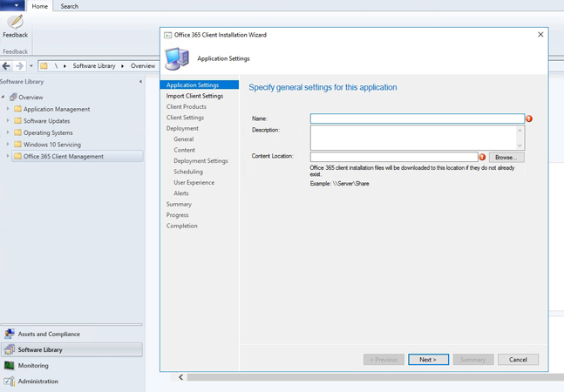Image resolution: width=564 pixels, height=392 pixels.
Task: Click horizontal scrollbar left arrow
Action: pos(181,377)
